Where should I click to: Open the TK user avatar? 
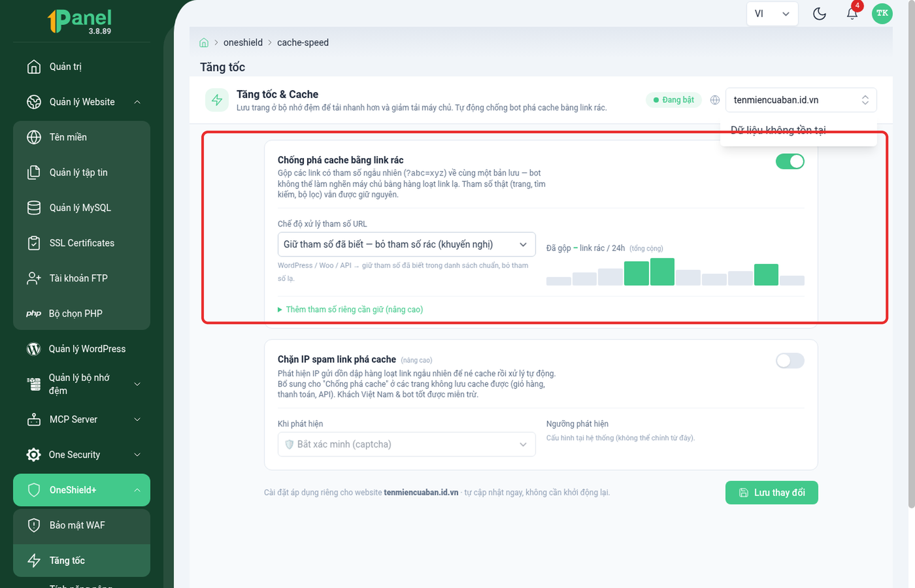coord(882,13)
